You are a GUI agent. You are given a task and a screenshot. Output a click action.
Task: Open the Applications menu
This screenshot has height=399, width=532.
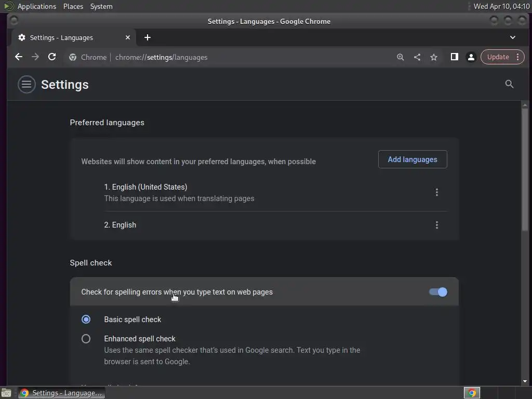[36, 6]
